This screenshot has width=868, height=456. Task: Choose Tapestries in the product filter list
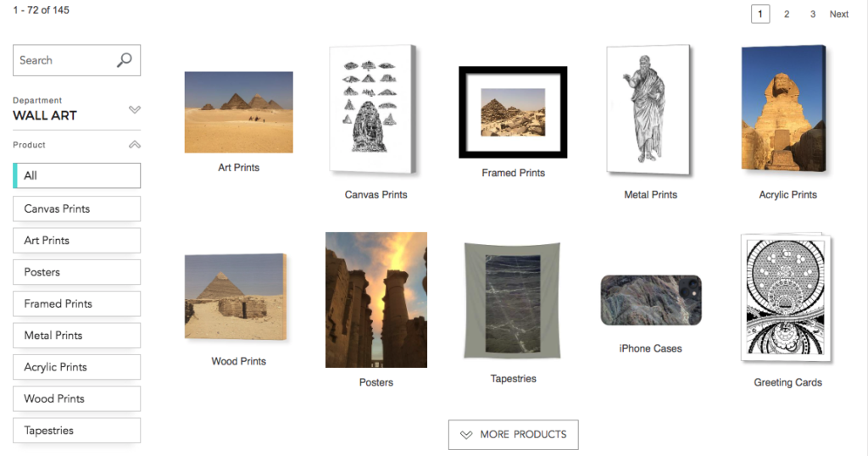(77, 430)
